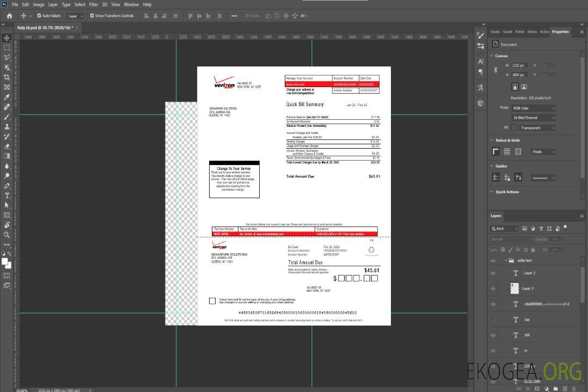588x392 pixels.
Task: Set canvas to landscape orientation
Action: pos(524,87)
